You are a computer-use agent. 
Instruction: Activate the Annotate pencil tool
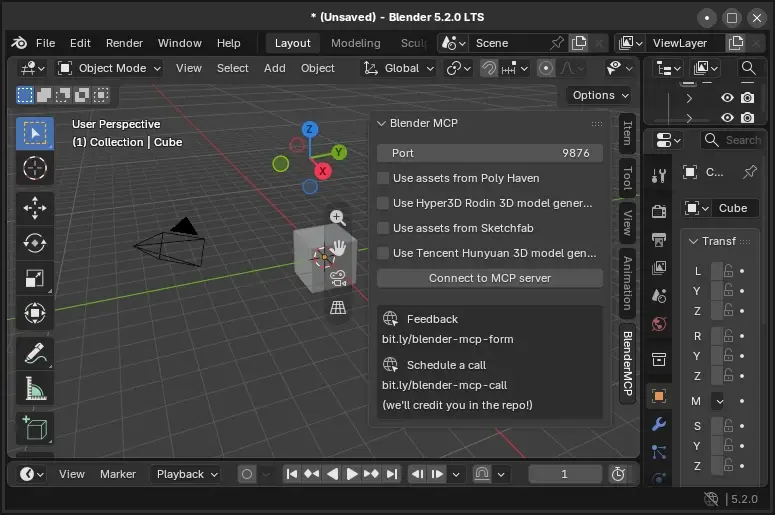(x=35, y=353)
